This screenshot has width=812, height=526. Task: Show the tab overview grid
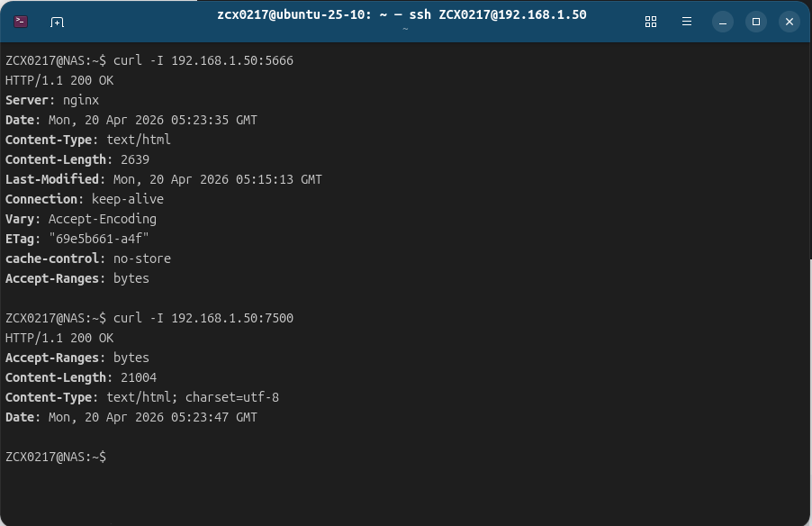click(651, 22)
